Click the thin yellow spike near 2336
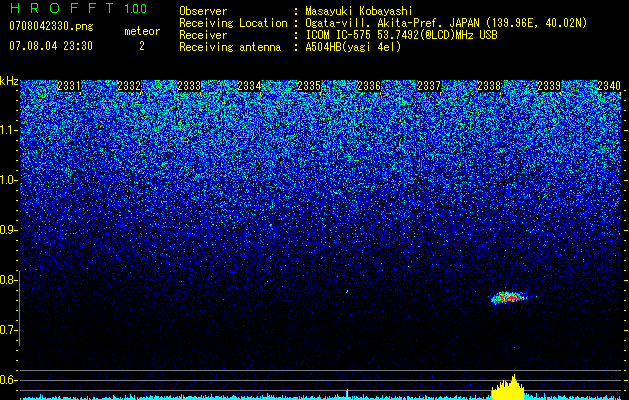Image resolution: width=629 pixels, height=400 pixels. coord(347,394)
